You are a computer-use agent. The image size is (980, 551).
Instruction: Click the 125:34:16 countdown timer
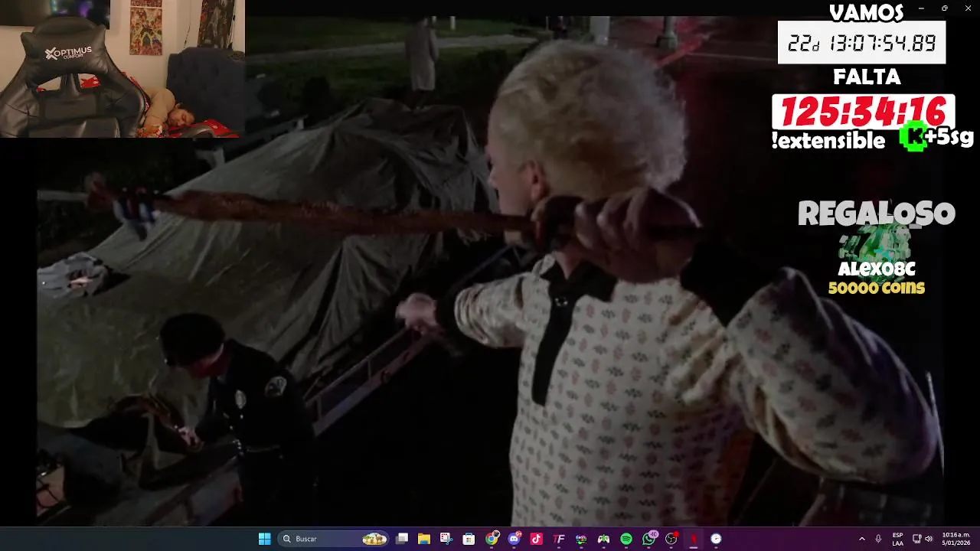click(x=863, y=112)
